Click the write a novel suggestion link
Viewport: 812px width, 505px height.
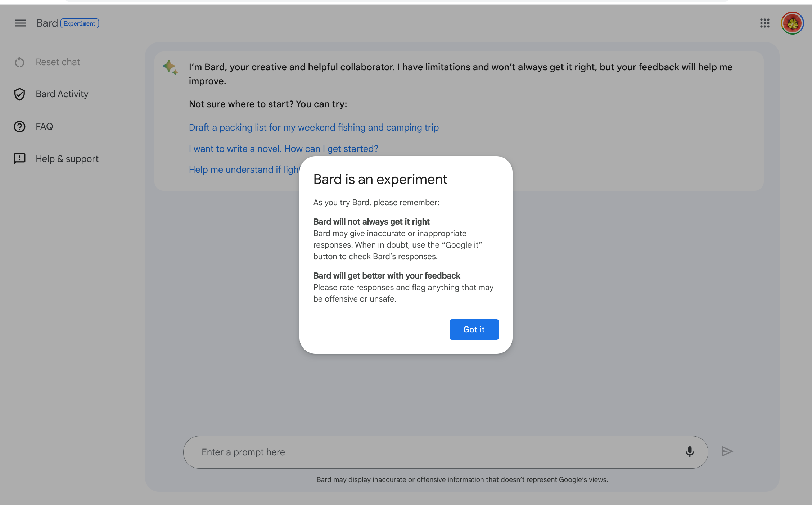283,149
